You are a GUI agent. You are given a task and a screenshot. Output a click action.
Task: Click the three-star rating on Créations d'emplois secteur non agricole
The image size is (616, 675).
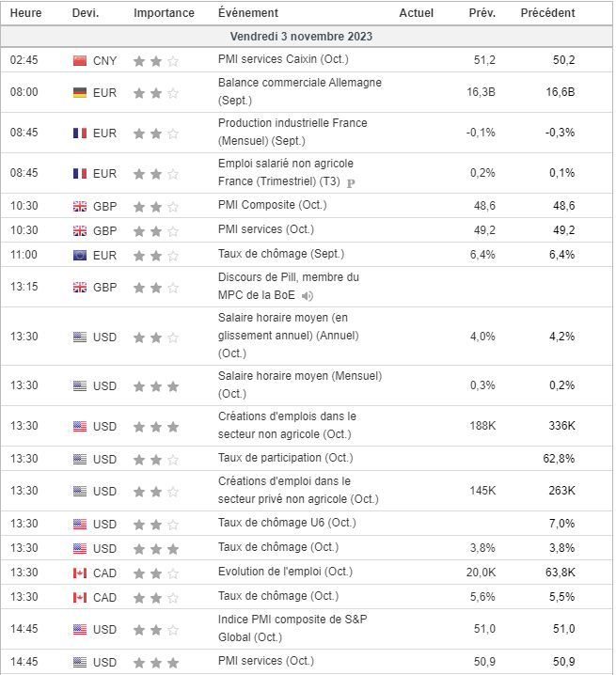(155, 426)
